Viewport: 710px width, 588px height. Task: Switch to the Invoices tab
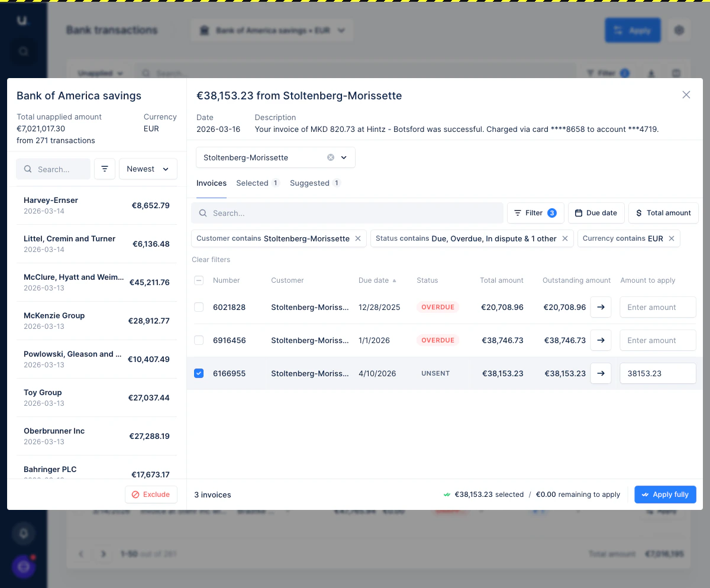211,183
